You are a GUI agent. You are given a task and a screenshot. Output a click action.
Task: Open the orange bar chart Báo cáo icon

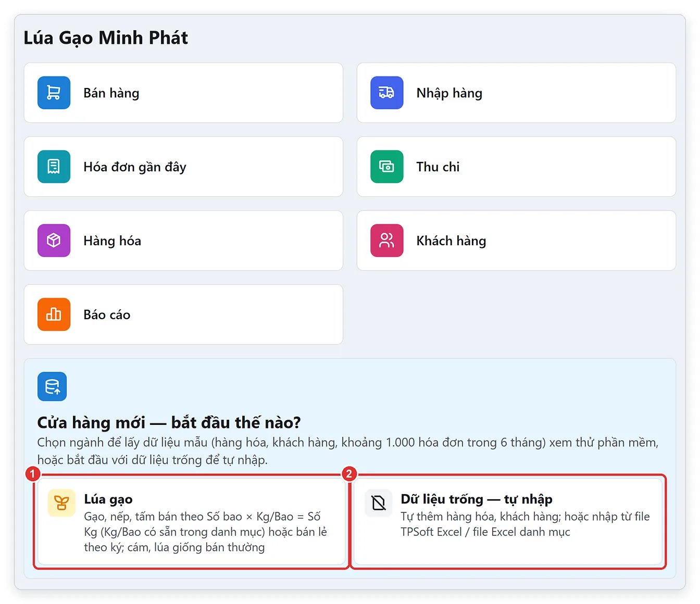coord(54,314)
